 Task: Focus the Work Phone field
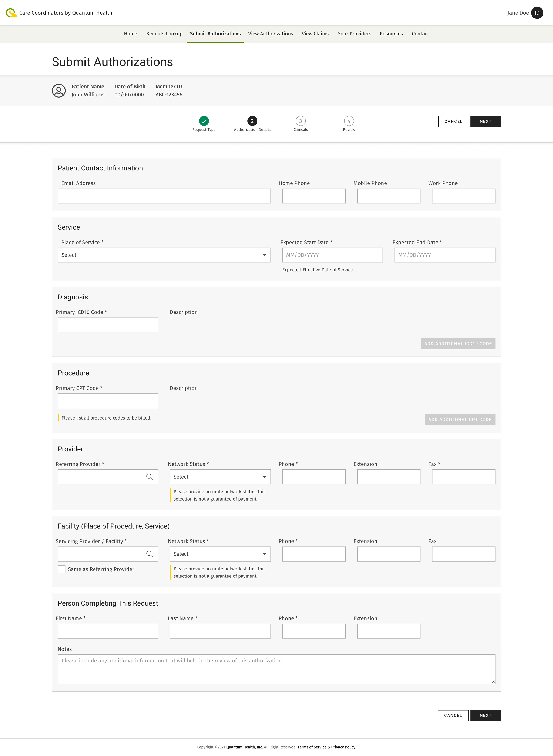point(464,196)
